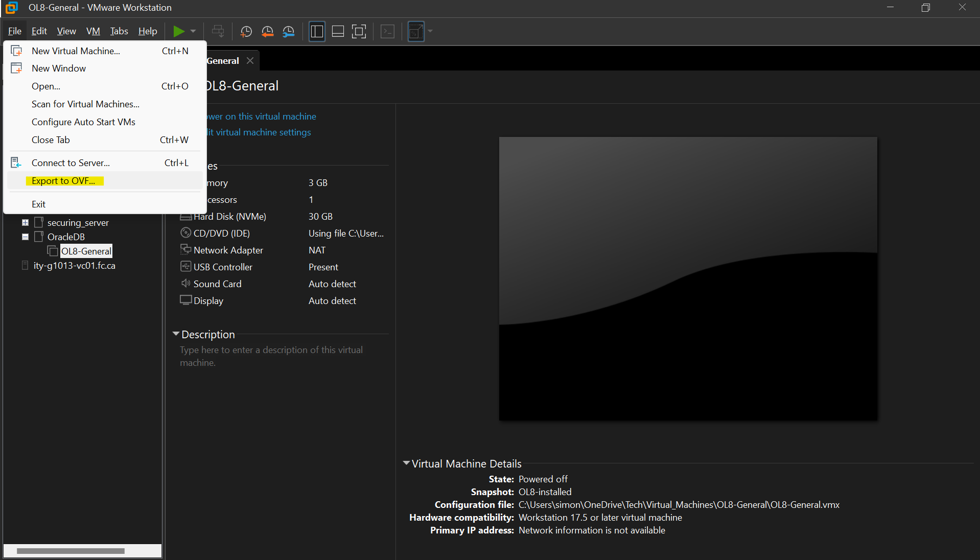The image size is (980, 560).
Task: Click the Sound Card device icon
Action: coord(185,284)
